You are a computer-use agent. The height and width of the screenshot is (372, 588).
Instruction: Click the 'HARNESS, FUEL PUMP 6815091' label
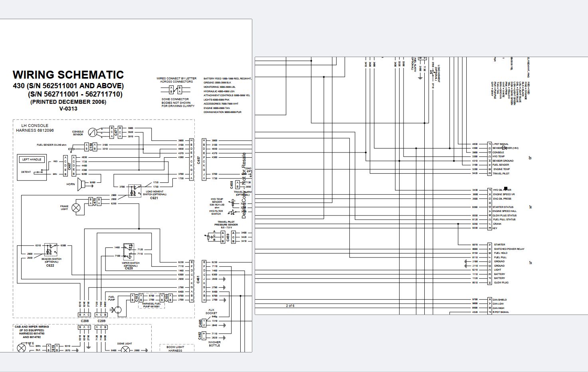[151, 305]
